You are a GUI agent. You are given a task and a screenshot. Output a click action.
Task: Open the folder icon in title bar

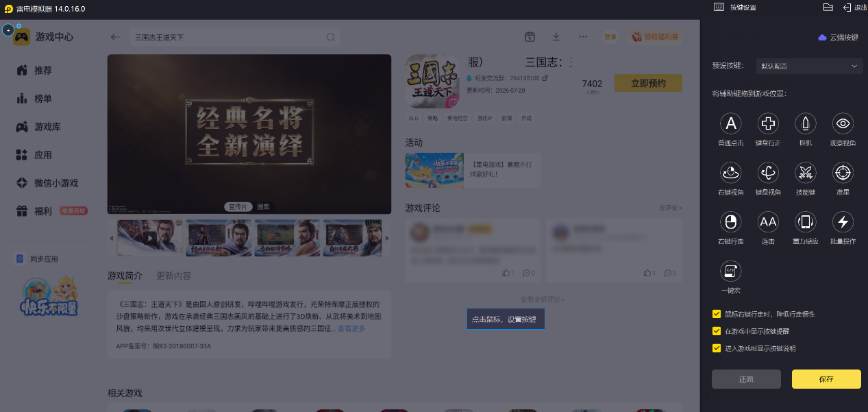coord(828,7)
